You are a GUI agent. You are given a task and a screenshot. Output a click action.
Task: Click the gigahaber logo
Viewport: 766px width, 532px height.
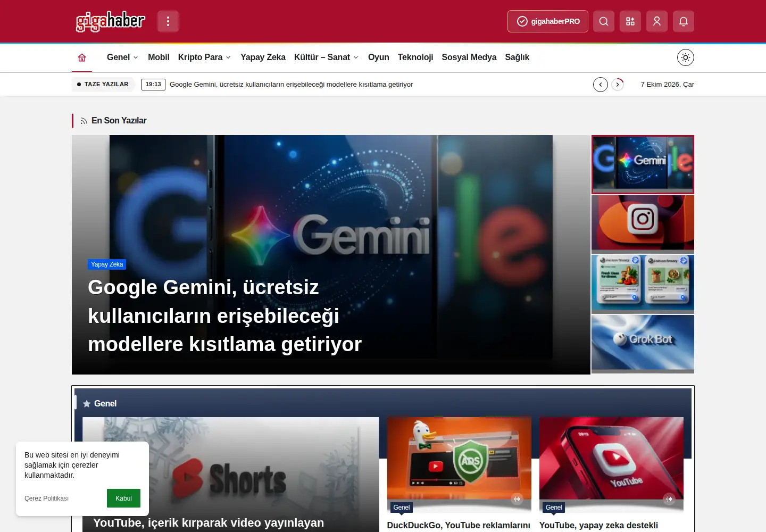[x=111, y=21]
